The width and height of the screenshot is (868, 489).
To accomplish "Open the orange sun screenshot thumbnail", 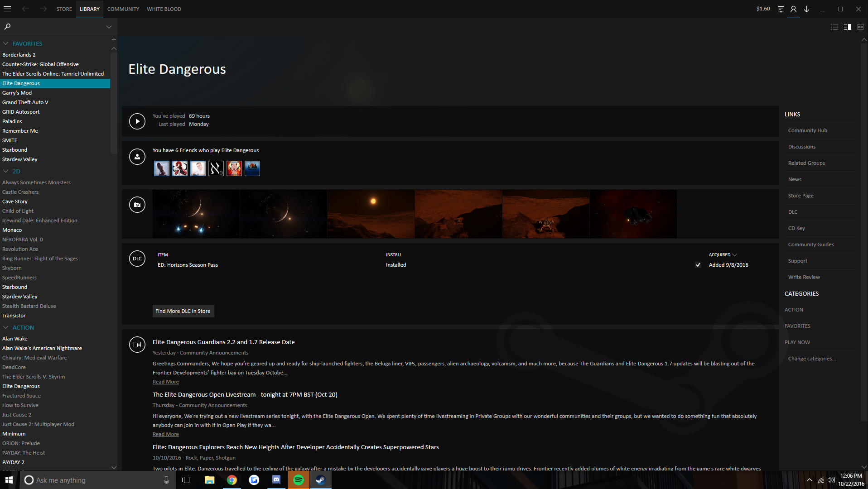I will tap(371, 214).
